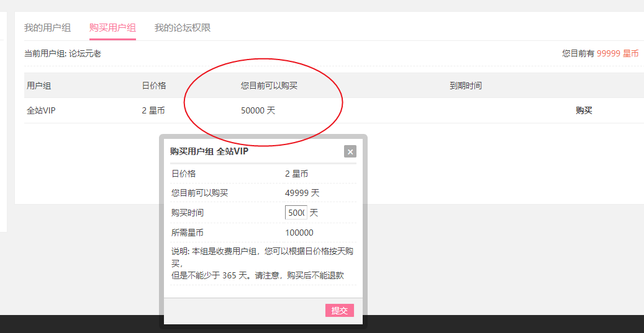The image size is (644, 333).
Task: Click 当前用户组: 论坛元老 text
Action: 63,53
